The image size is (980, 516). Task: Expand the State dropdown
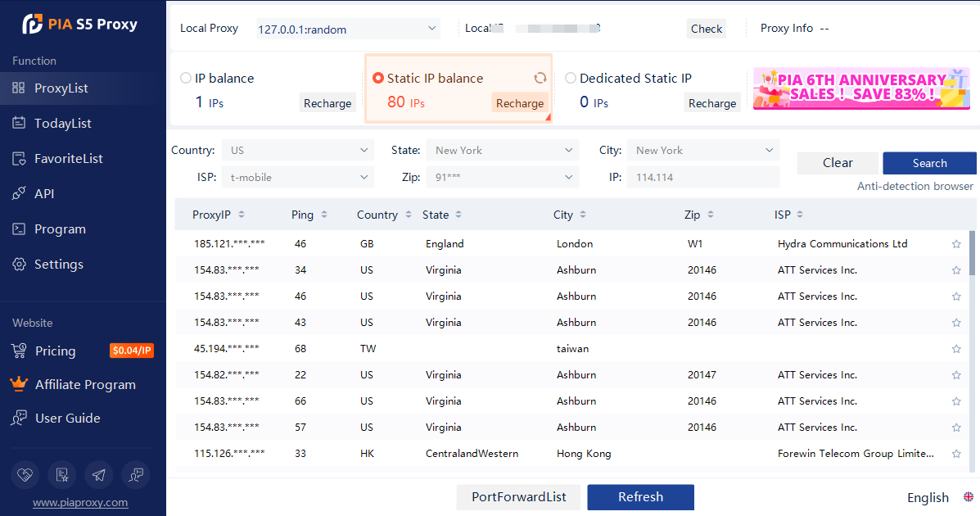click(503, 150)
